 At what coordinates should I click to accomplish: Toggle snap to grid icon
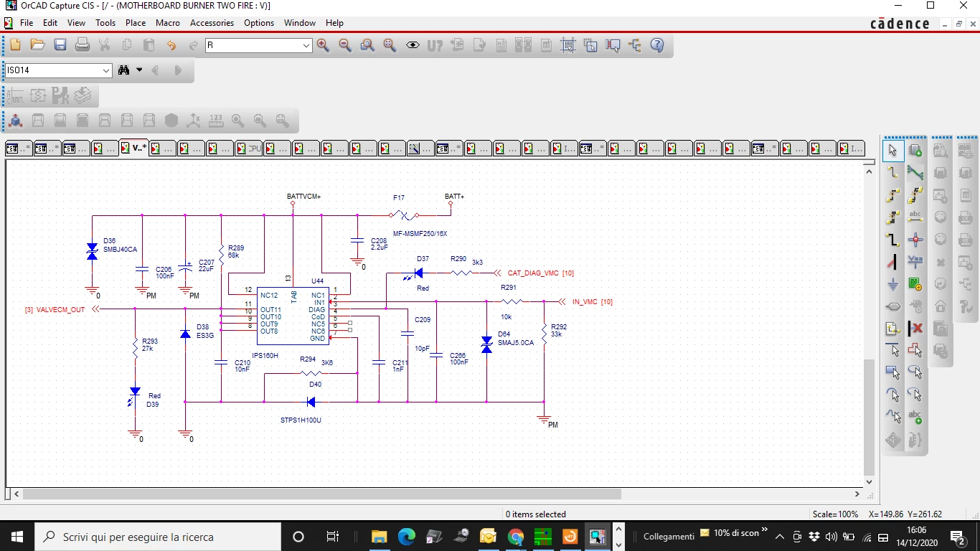568,45
